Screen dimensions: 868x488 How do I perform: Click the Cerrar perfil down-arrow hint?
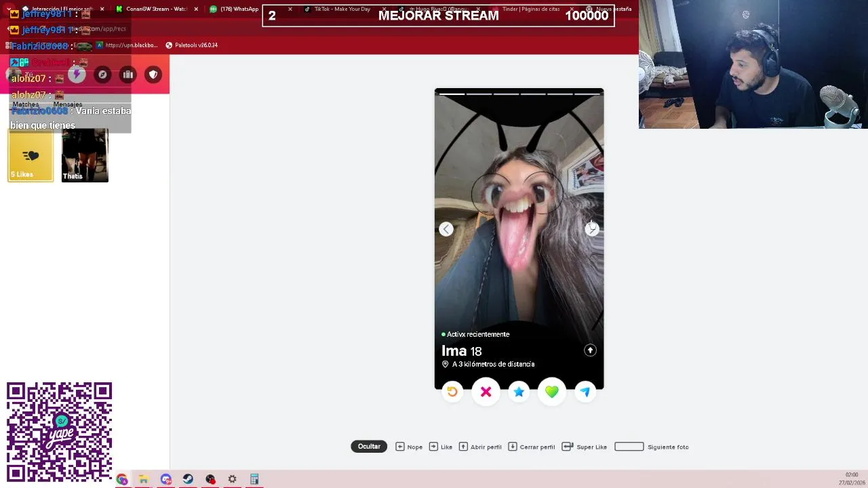click(532, 447)
